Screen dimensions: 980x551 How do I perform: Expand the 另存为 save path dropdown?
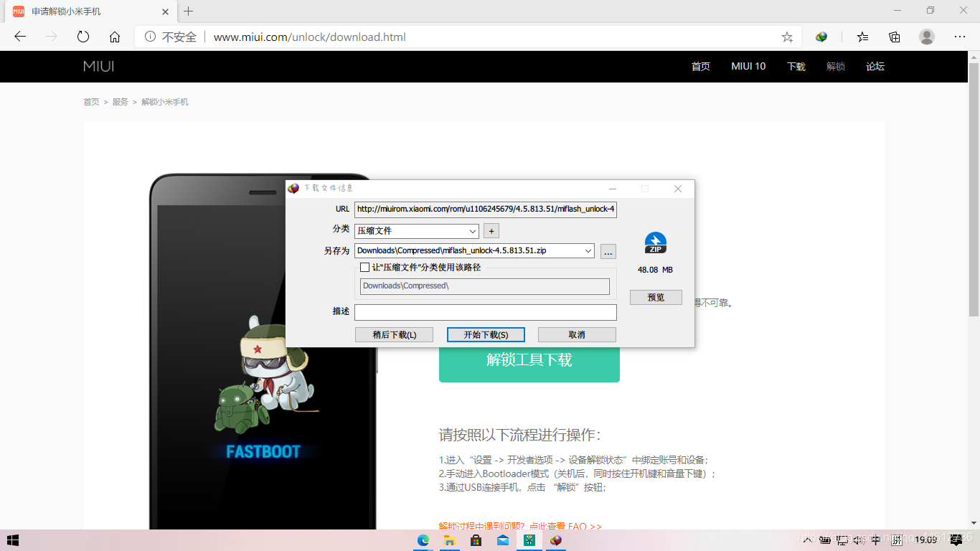(x=588, y=251)
